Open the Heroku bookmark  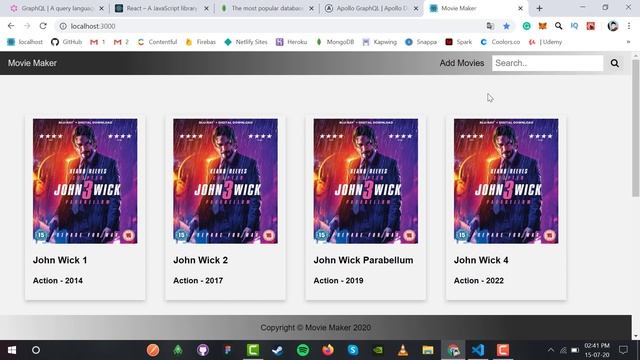pyautogui.click(x=291, y=42)
